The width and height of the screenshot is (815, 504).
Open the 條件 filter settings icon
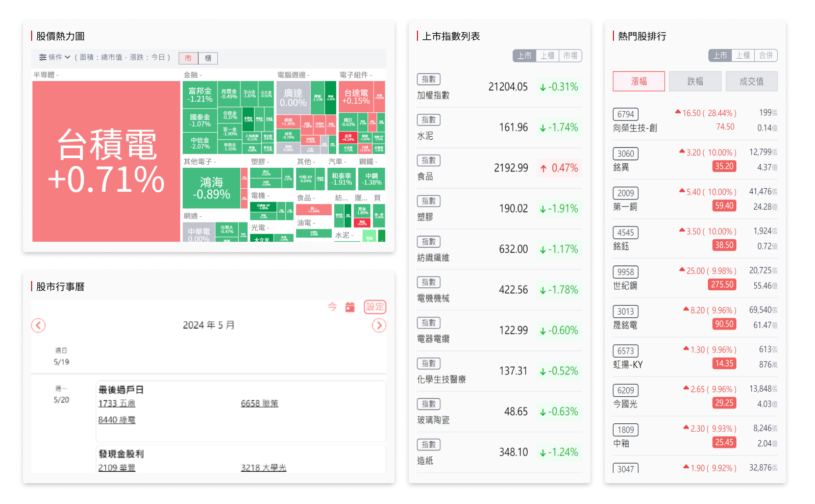pos(43,58)
